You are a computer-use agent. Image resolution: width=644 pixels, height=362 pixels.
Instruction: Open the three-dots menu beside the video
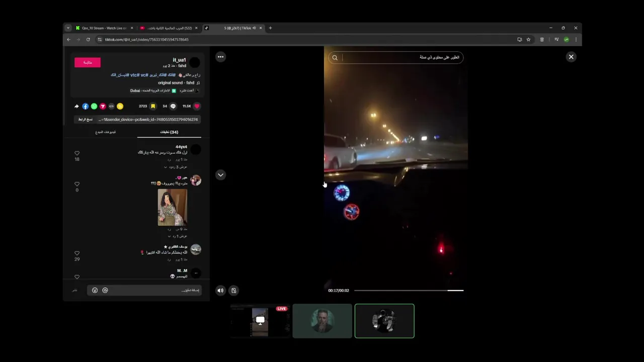(220, 57)
